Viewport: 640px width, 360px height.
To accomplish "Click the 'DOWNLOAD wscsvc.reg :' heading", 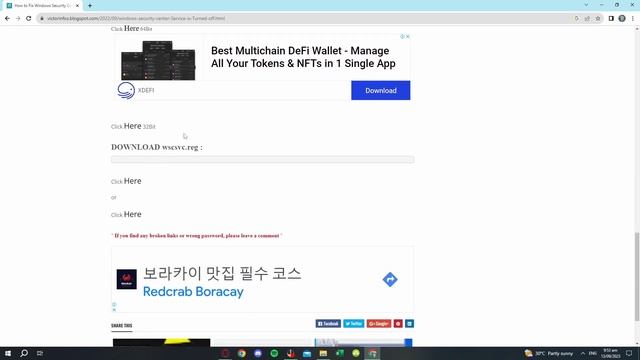I will 157,147.
